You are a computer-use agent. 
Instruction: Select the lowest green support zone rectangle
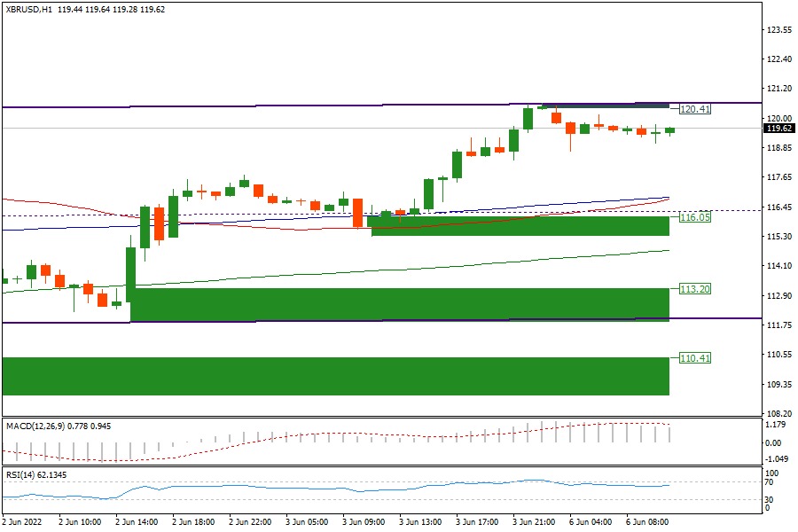click(335, 376)
